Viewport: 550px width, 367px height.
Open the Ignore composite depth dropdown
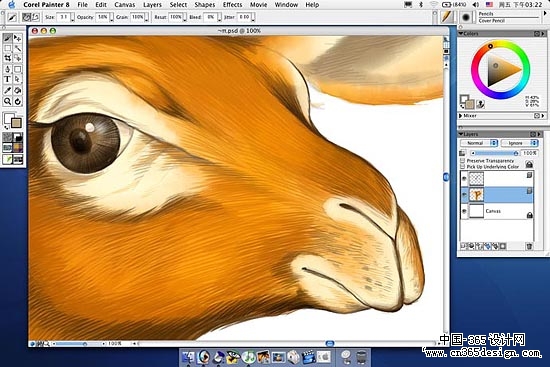tap(519, 143)
